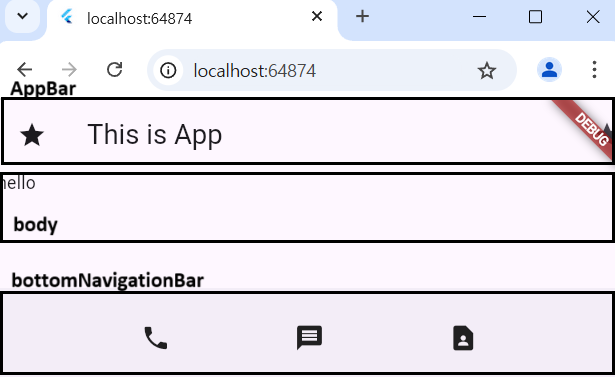Open the chat message navigation icon

pyautogui.click(x=309, y=337)
